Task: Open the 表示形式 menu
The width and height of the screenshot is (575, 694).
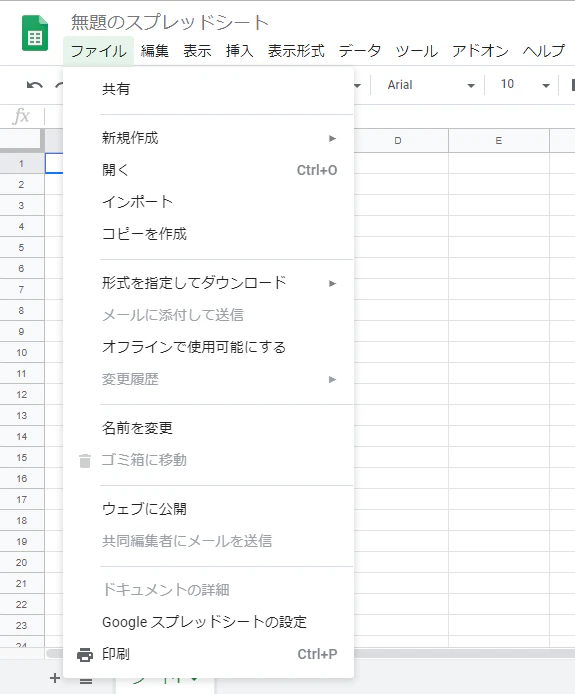Action: pyautogui.click(x=296, y=51)
